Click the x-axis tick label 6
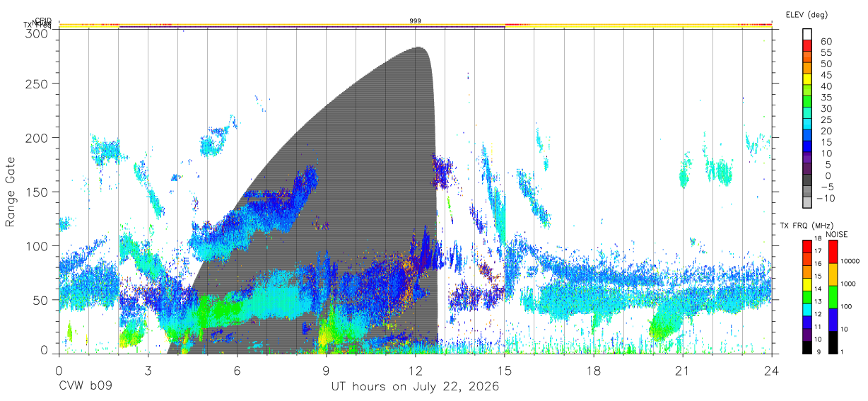The image size is (868, 401). (237, 370)
